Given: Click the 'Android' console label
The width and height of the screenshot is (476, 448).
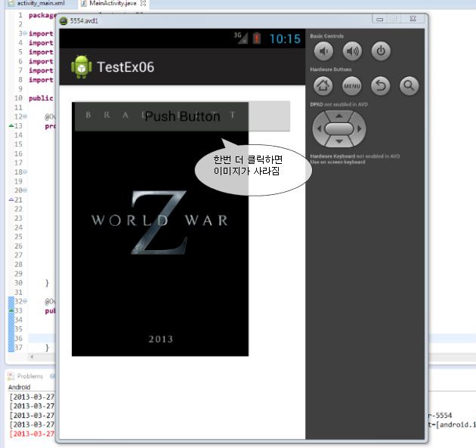Looking at the screenshot, I should tap(19, 388).
